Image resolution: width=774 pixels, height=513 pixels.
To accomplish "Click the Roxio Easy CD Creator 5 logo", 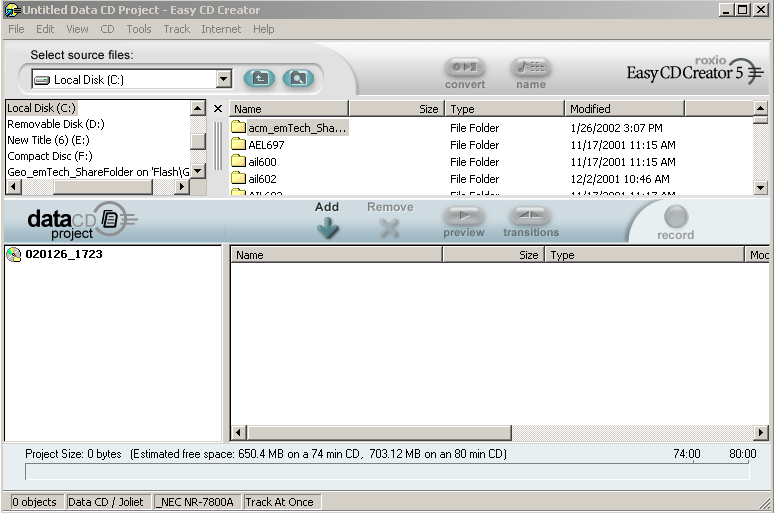I will (695, 70).
